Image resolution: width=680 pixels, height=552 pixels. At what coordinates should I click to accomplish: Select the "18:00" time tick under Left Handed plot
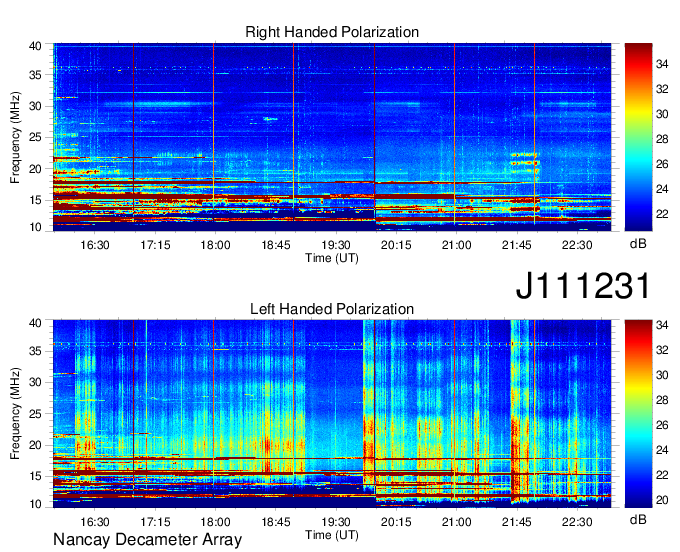[x=216, y=522]
